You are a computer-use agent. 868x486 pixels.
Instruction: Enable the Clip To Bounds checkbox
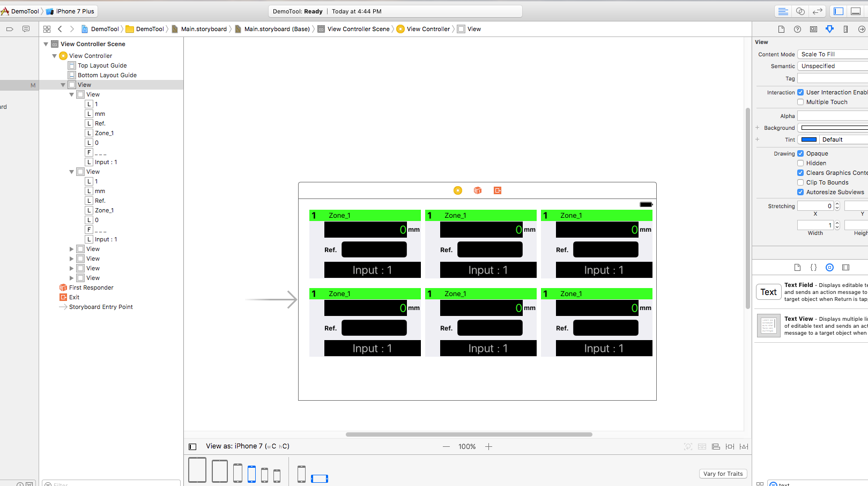coord(800,182)
